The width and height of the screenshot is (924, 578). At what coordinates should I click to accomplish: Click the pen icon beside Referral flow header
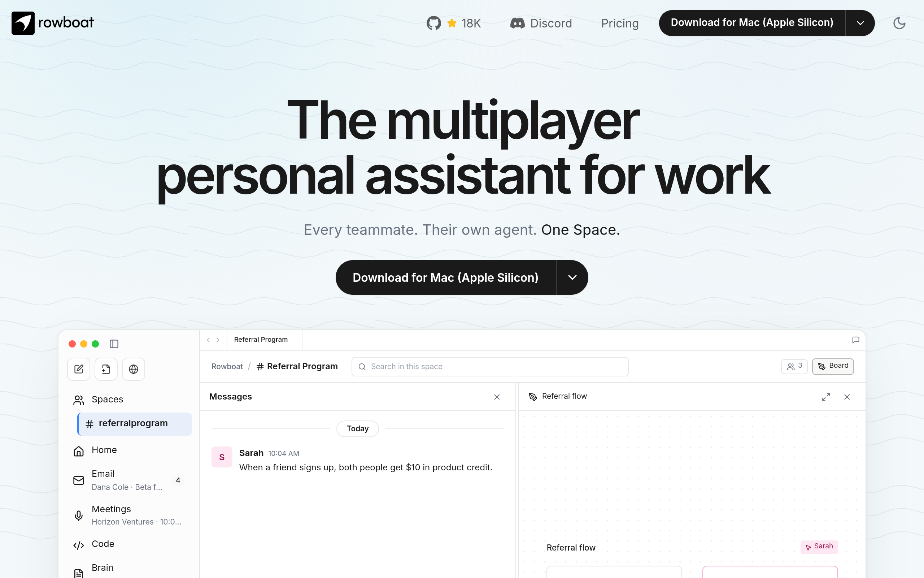pyautogui.click(x=533, y=397)
